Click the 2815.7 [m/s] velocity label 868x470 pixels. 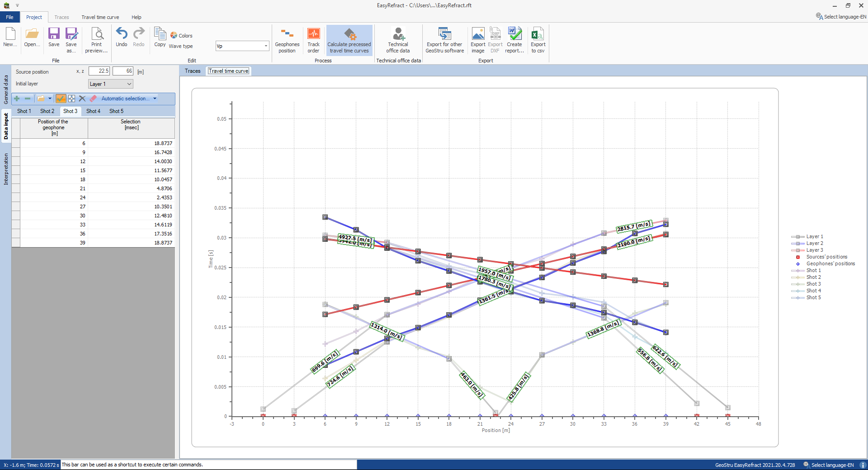tap(634, 226)
